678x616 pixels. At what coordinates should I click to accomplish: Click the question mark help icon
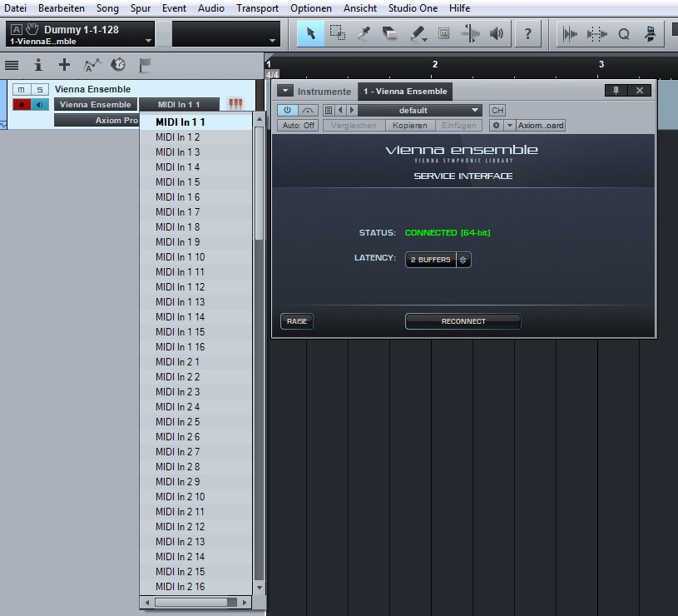(527, 33)
